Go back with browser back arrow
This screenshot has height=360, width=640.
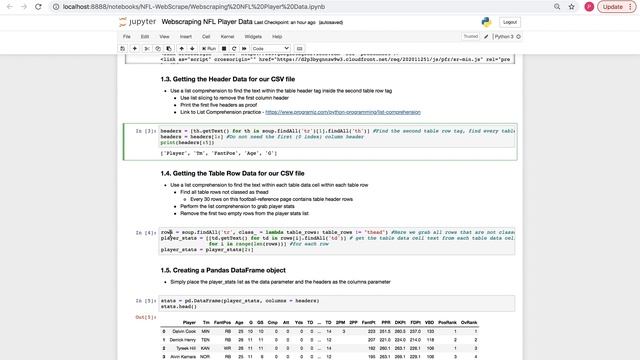(10, 7)
